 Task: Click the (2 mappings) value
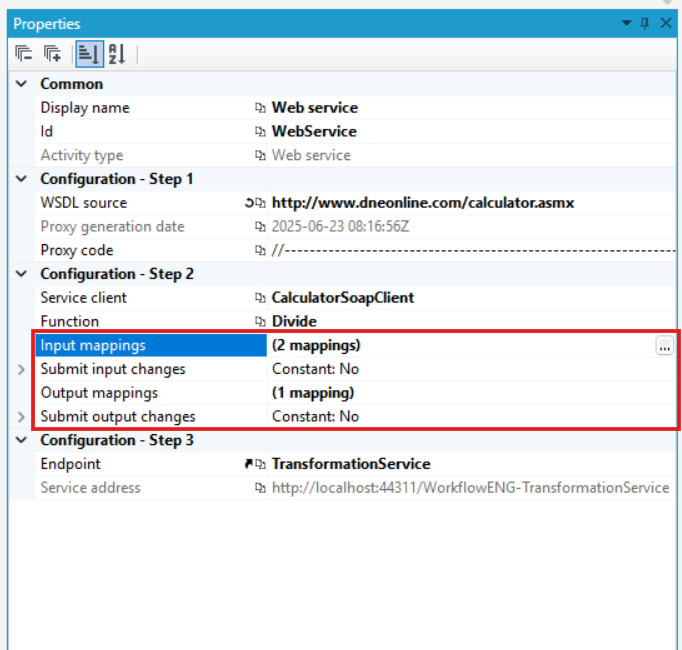click(x=316, y=345)
